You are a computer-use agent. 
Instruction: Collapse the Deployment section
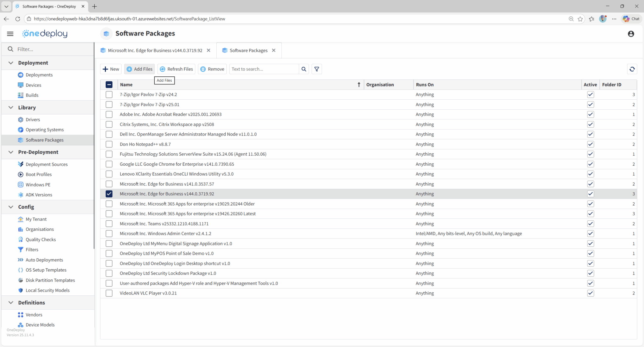point(11,63)
